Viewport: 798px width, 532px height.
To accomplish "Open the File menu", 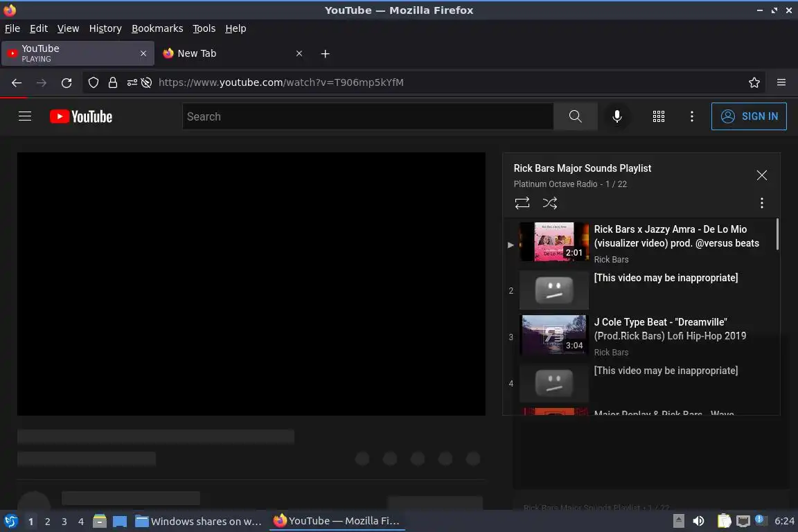I will (x=12, y=28).
